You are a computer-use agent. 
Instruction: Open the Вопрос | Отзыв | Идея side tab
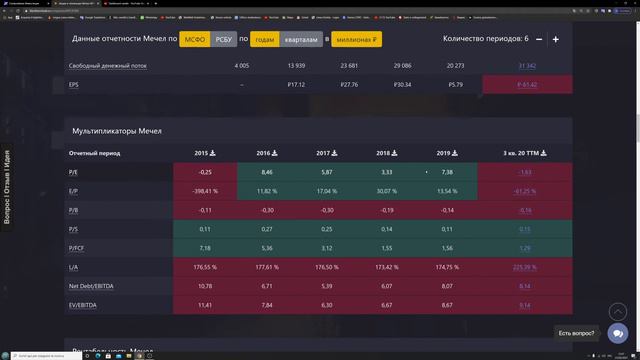(x=7, y=187)
